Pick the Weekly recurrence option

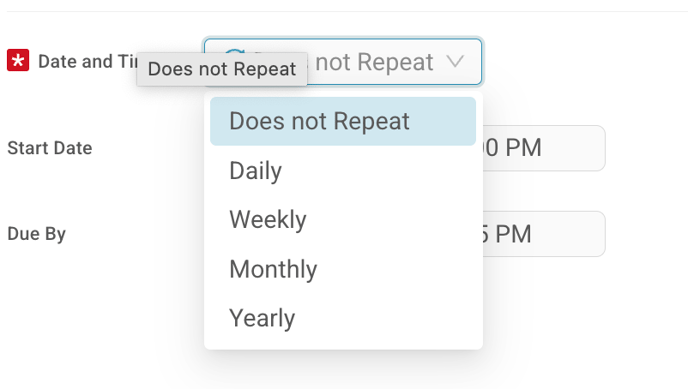(343, 220)
